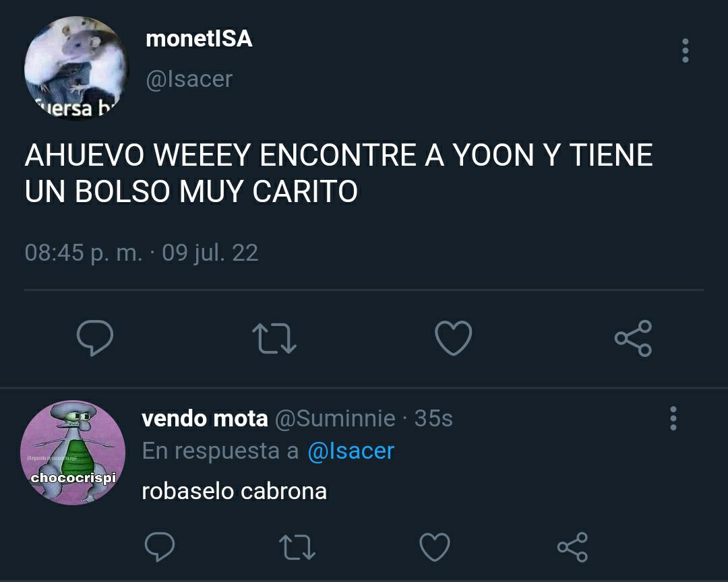The height and width of the screenshot is (582, 728).
Task: Open more options on vendo mota reply
Action: click(673, 418)
